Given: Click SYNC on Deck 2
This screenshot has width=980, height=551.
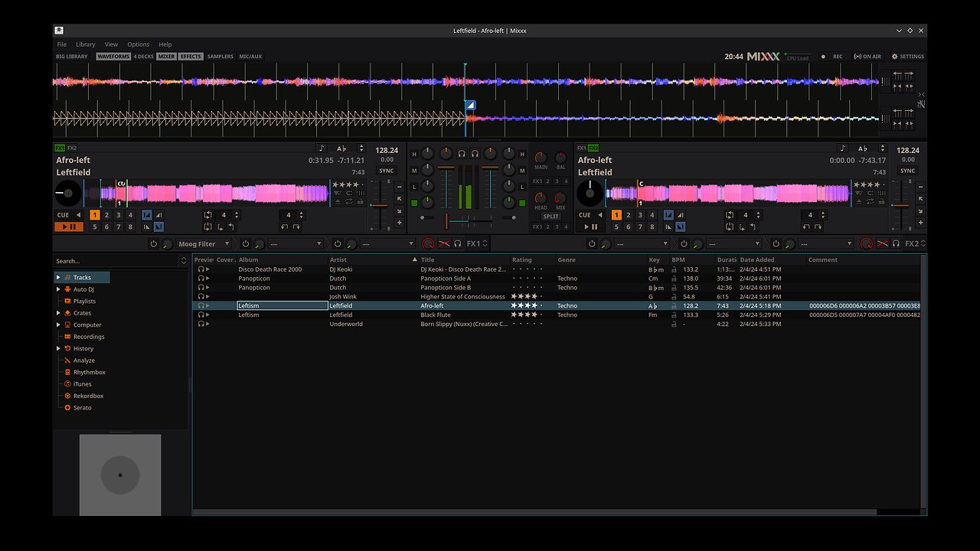Looking at the screenshot, I should (907, 171).
